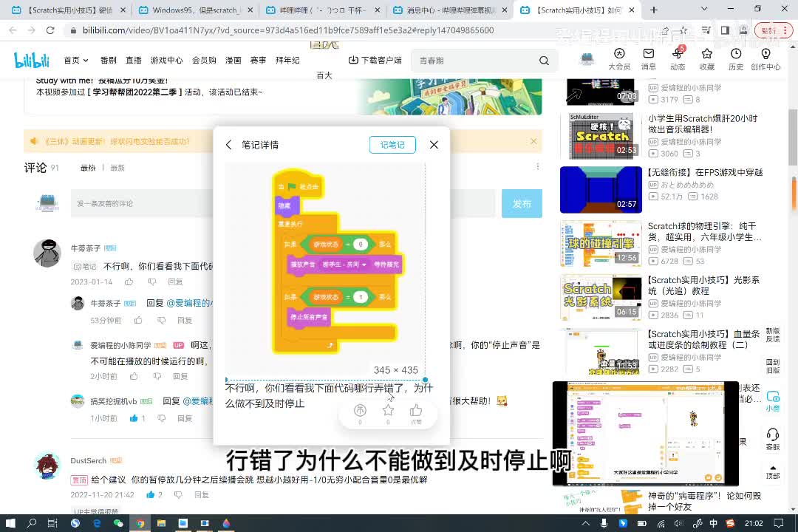The width and height of the screenshot is (798, 532).
Task: Open the 直播 navigation item
Action: coord(133,60)
